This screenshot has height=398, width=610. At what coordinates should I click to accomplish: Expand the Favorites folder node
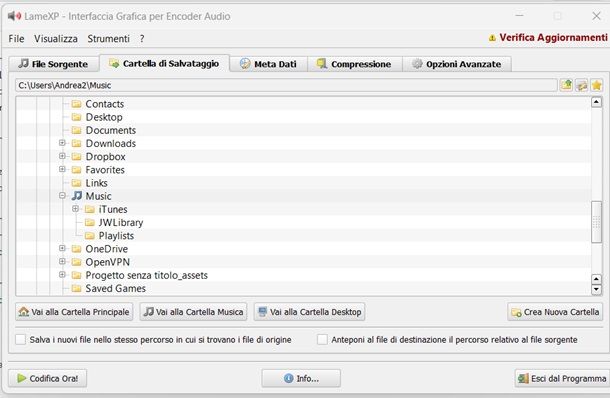pos(62,169)
